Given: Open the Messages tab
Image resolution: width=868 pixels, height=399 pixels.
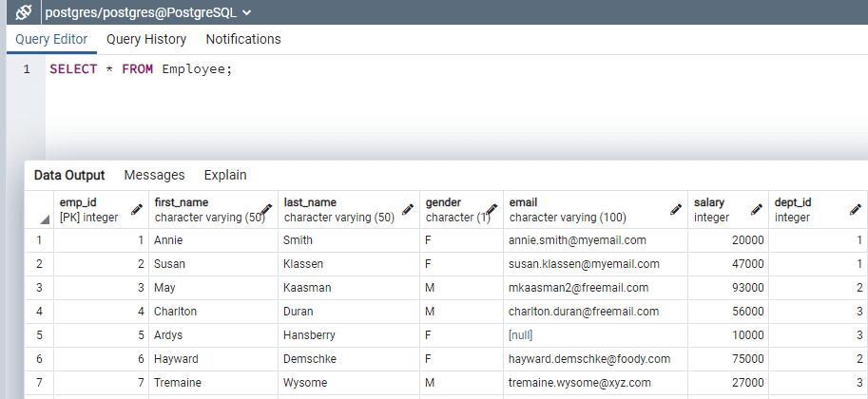Looking at the screenshot, I should [154, 175].
